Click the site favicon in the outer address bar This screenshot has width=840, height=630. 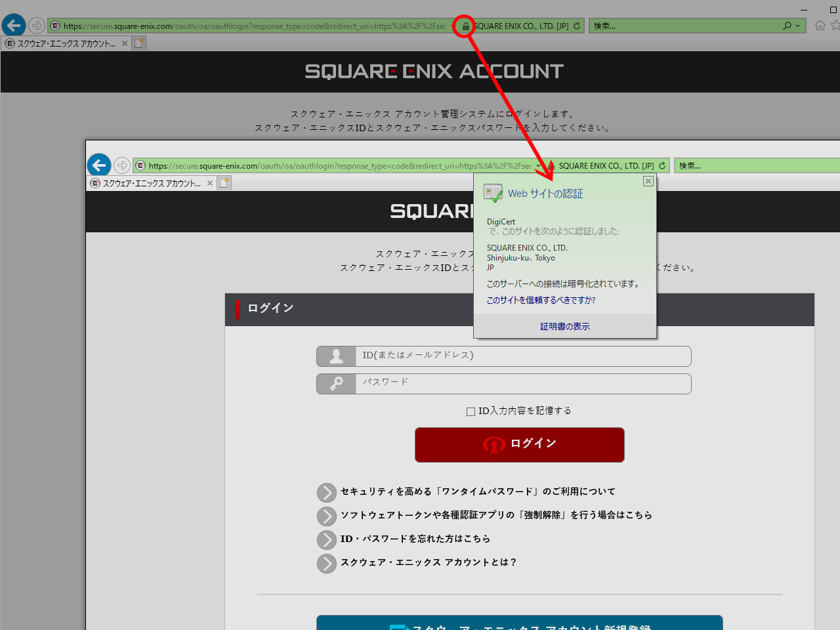click(x=56, y=26)
